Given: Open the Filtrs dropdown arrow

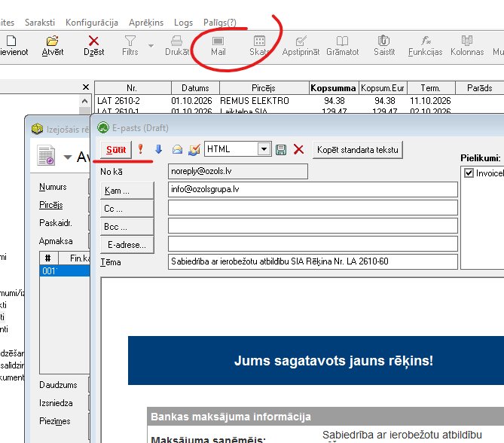Looking at the screenshot, I should [x=151, y=46].
